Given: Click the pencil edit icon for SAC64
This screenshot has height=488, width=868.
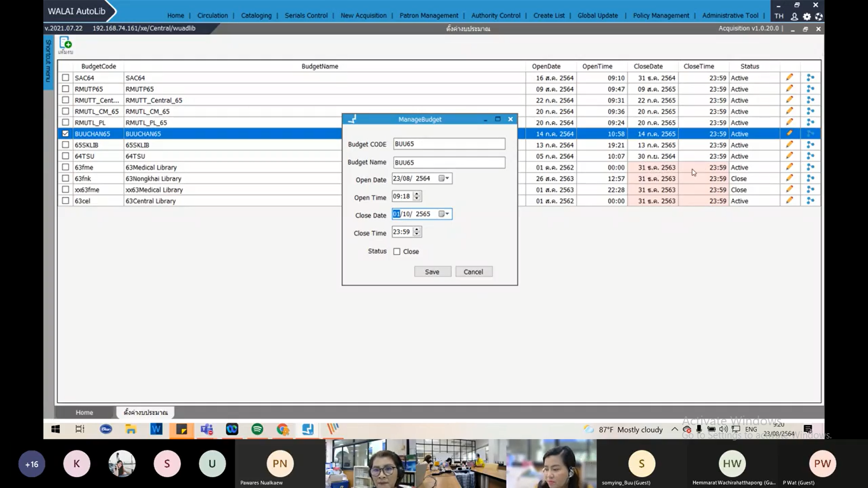Looking at the screenshot, I should coord(789,78).
